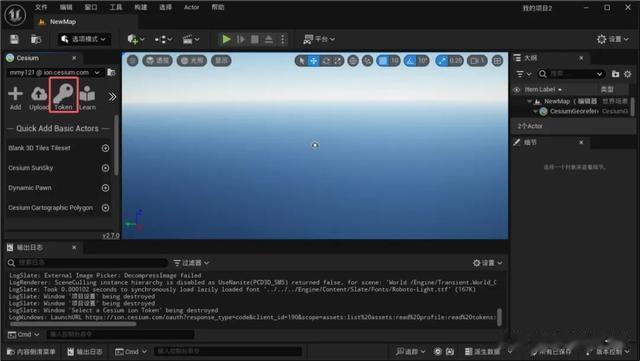
Task: Open the 编辑 (Edit) menu
Action: click(x=66, y=7)
